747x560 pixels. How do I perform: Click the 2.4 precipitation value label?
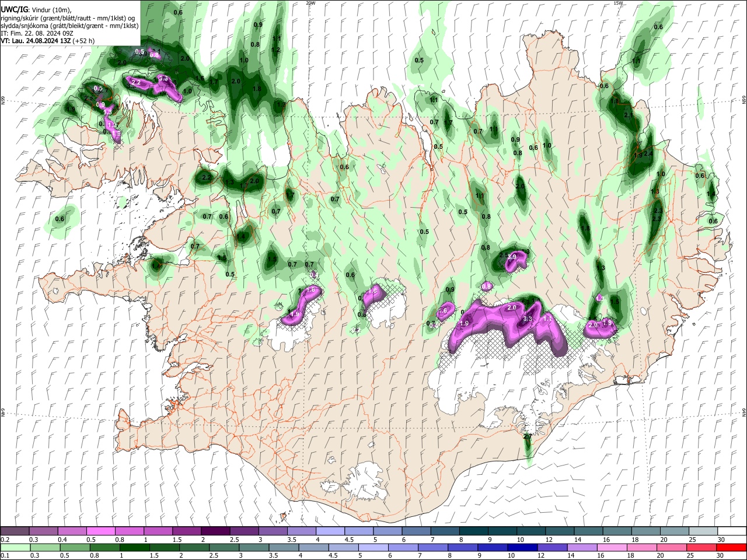[648, 153]
